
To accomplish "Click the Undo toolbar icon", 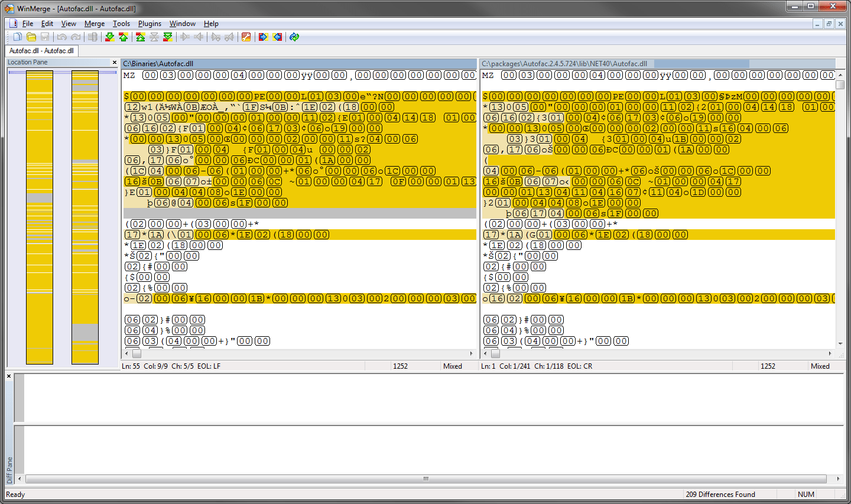I will pyautogui.click(x=61, y=37).
